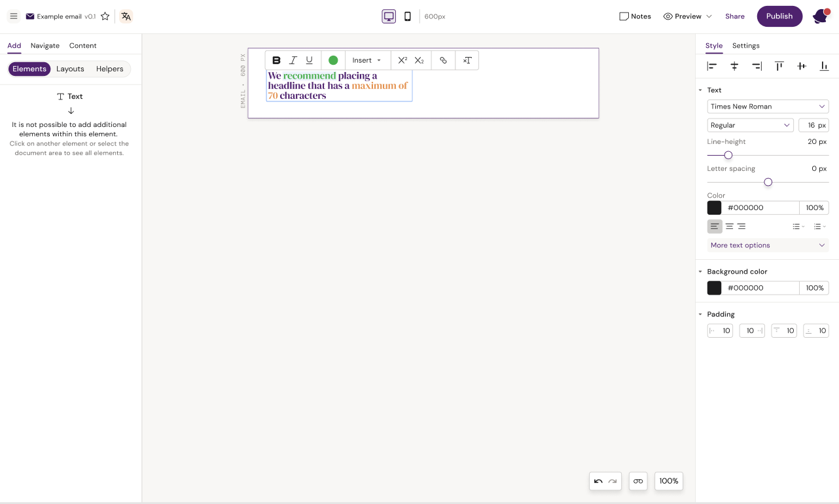Toggle the Notes panel
Viewport: 839px width, 504px height.
click(x=634, y=16)
